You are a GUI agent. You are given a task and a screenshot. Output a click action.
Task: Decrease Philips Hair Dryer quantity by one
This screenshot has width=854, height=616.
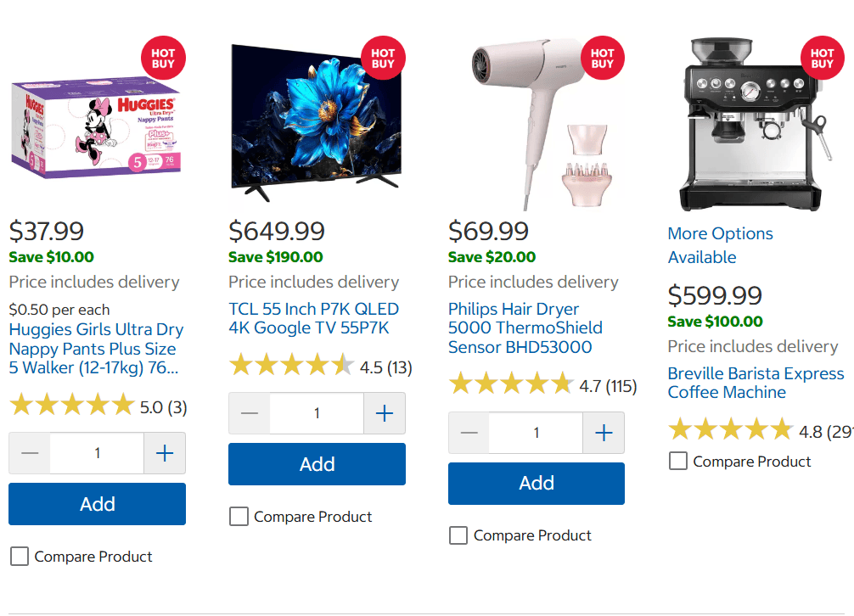[x=469, y=433]
